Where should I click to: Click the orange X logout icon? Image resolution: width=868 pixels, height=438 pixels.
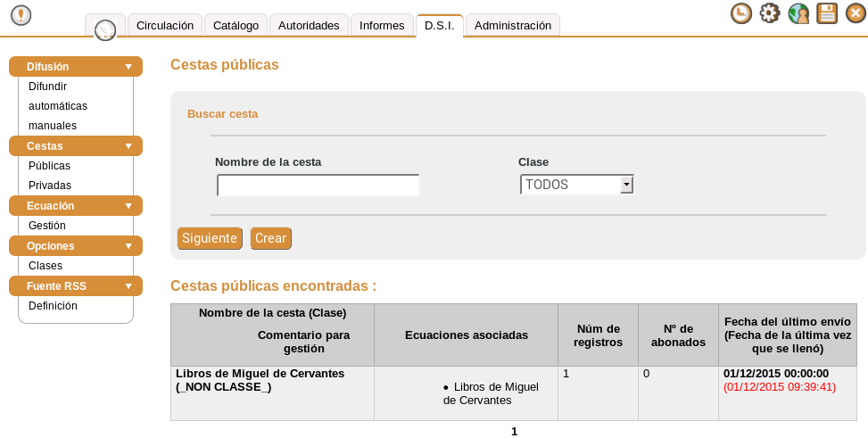point(856,13)
